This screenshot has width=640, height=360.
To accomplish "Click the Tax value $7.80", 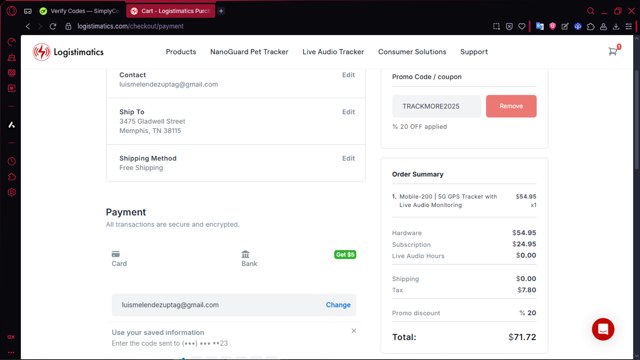I will (527, 290).
